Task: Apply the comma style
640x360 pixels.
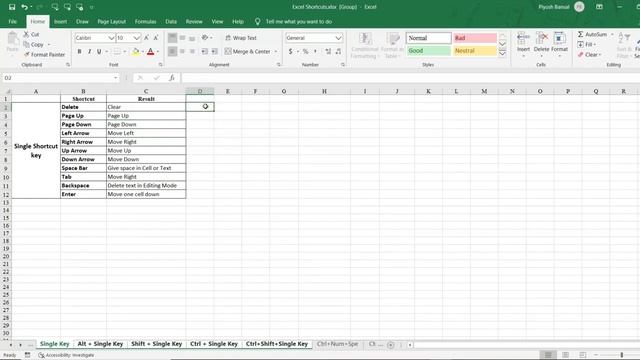Action: click(315, 51)
